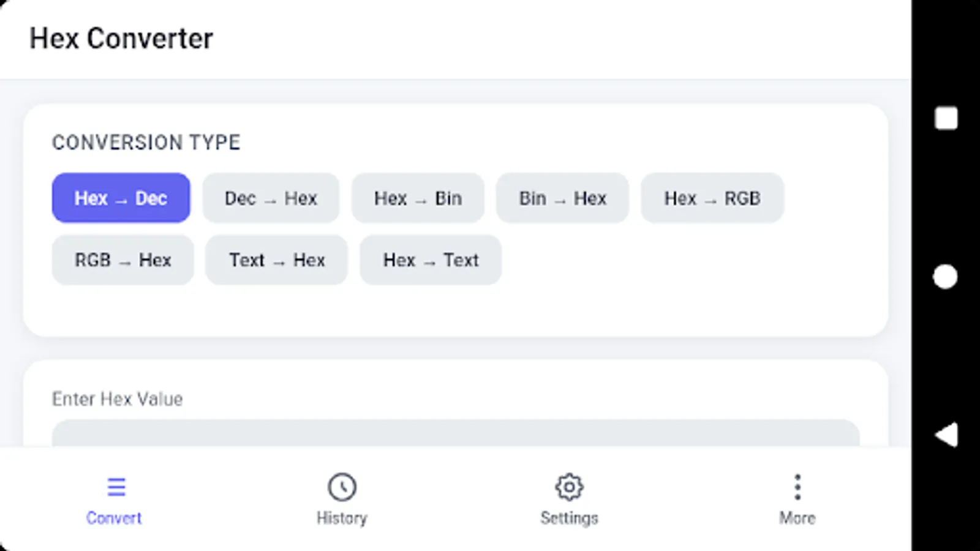Pick Text → Hex conversion type

276,260
